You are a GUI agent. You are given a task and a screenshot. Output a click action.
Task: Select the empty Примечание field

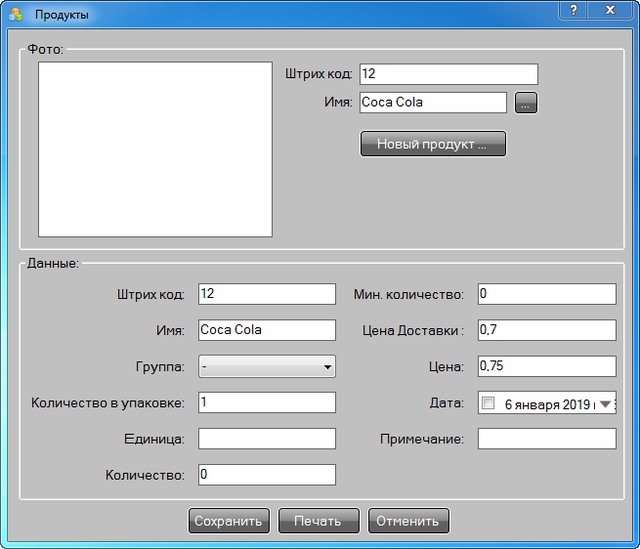pyautogui.click(x=546, y=439)
